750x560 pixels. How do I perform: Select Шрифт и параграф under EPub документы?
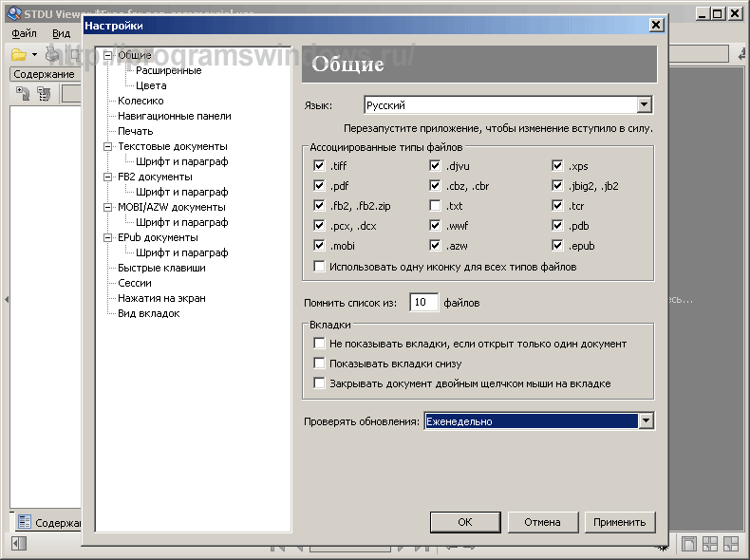coord(181,252)
